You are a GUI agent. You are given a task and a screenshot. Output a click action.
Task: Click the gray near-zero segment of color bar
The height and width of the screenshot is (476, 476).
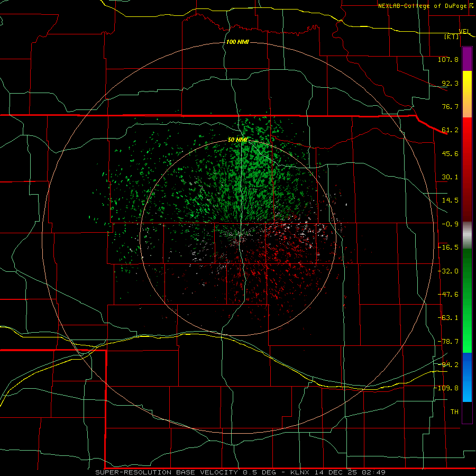467,235
